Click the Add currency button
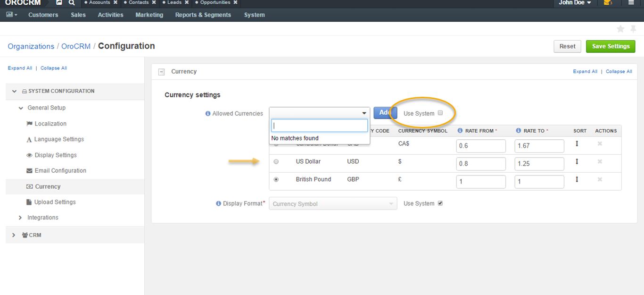This screenshot has width=644, height=295. tap(386, 113)
